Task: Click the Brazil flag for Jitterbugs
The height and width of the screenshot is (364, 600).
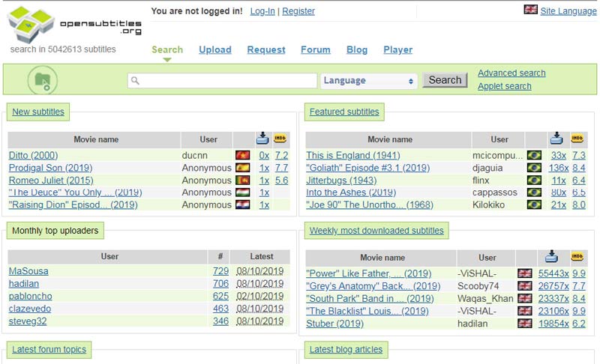Action: [x=534, y=181]
